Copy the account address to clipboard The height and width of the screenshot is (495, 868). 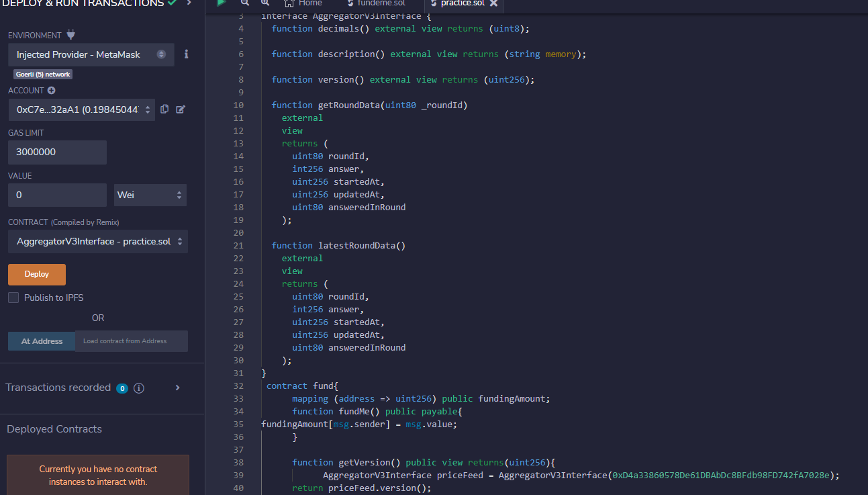(164, 109)
